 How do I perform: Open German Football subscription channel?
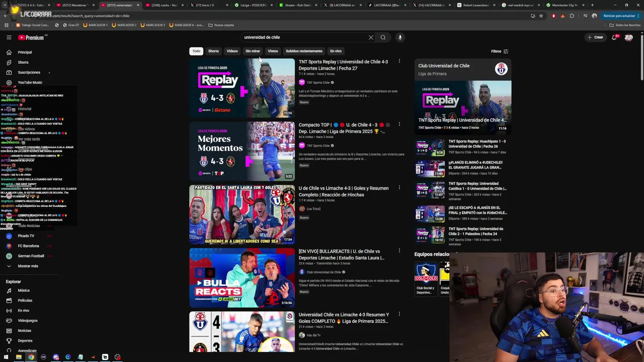coord(31,256)
